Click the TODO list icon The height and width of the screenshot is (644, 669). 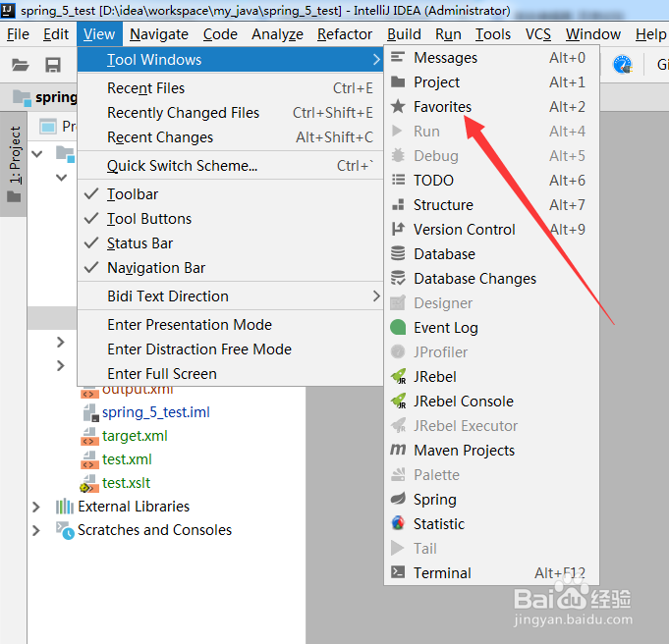click(398, 180)
